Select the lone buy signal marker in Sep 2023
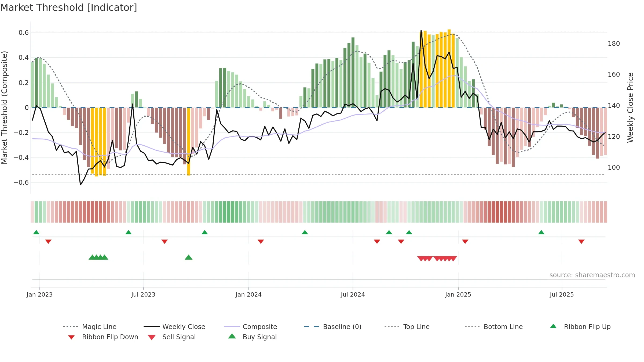The width and height of the screenshot is (644, 362). tap(189, 257)
